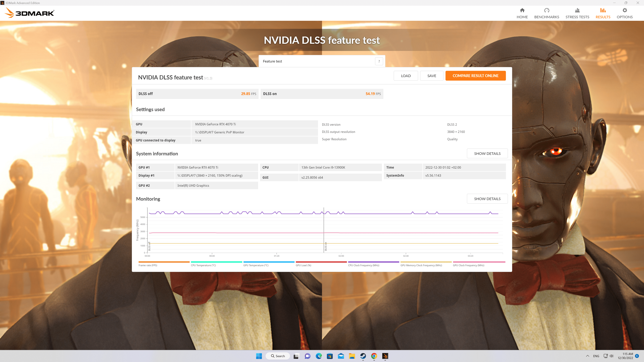
Task: Open Steam from the taskbar
Action: pos(363,356)
